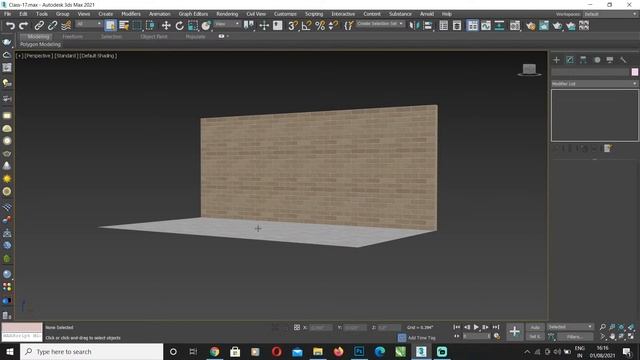Open the Align tool

pyautogui.click(x=428, y=26)
